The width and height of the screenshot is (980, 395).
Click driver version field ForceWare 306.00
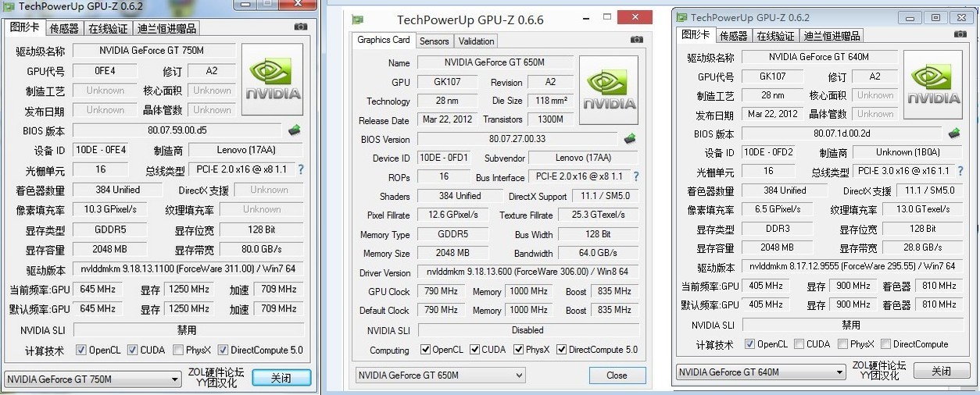(x=528, y=272)
